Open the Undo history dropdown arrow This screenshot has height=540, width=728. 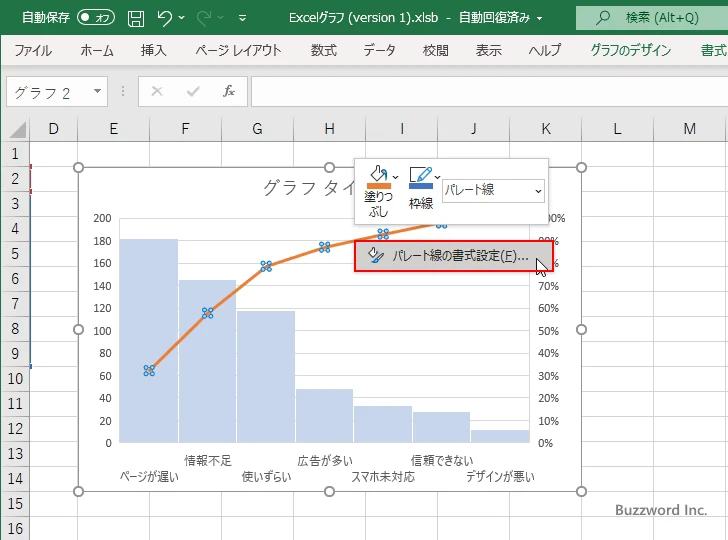point(182,18)
